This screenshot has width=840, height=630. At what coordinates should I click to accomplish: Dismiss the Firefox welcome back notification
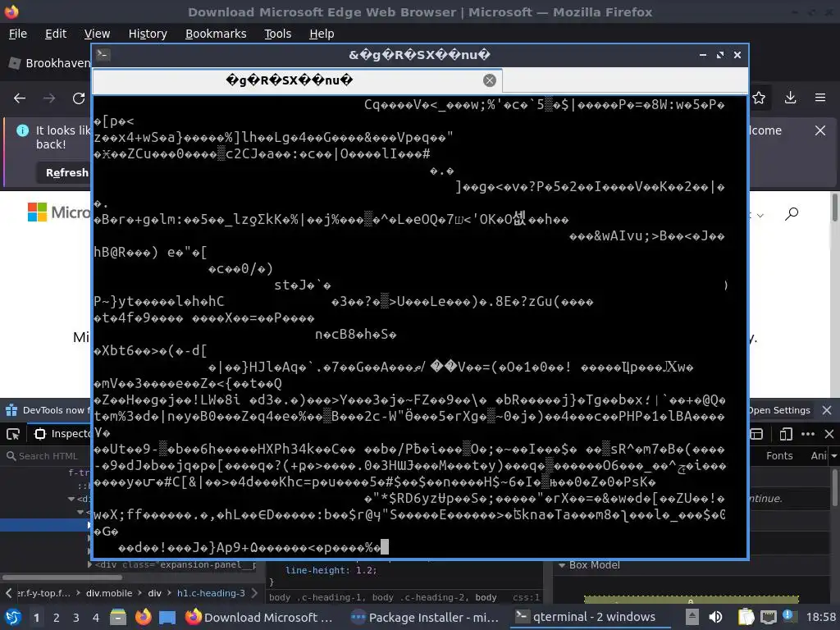pyautogui.click(x=819, y=130)
